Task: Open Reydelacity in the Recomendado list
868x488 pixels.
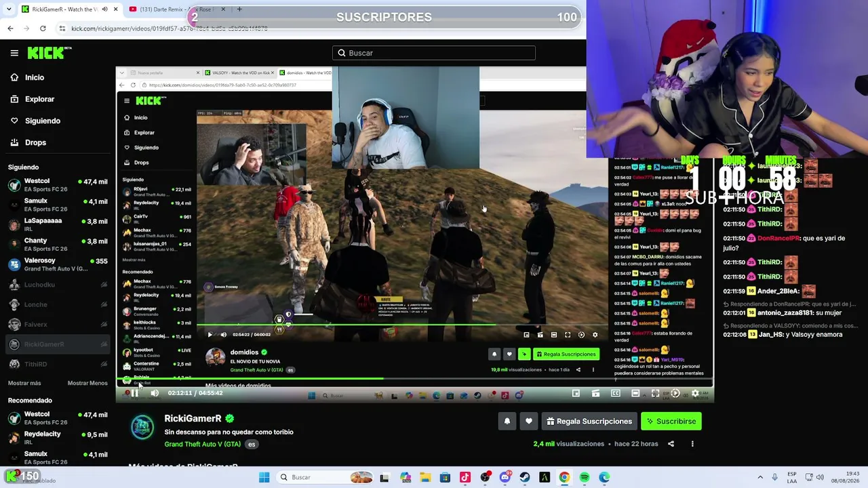Action: pyautogui.click(x=58, y=438)
